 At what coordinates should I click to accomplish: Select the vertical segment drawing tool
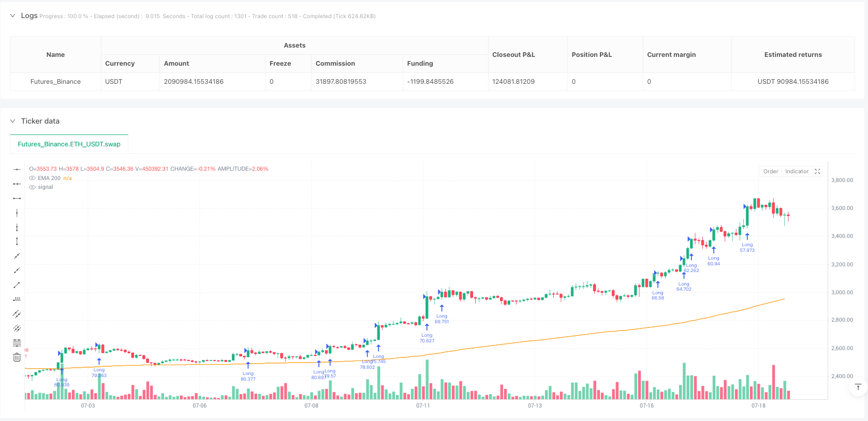point(17,242)
